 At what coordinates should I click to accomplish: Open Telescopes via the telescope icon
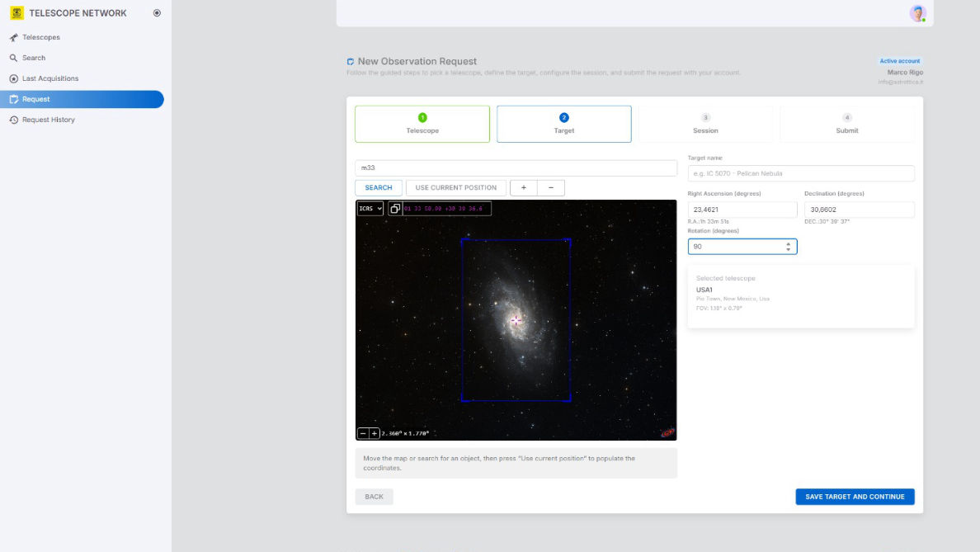coord(12,37)
